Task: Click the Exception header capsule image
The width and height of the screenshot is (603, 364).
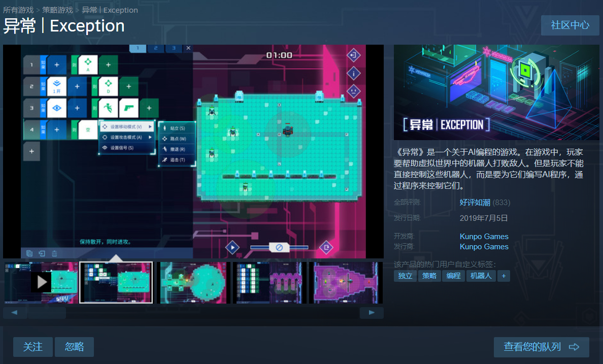Action: 496,92
